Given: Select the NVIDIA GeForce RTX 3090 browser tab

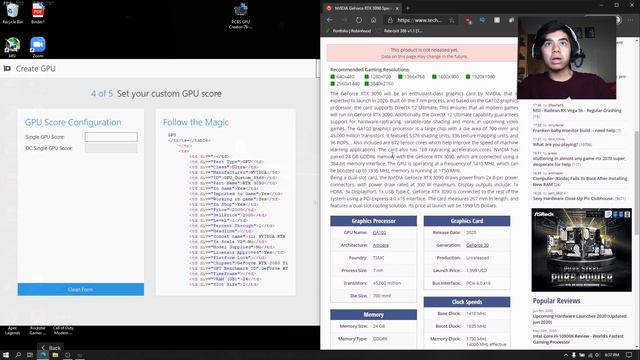Looking at the screenshot, I should [362, 8].
